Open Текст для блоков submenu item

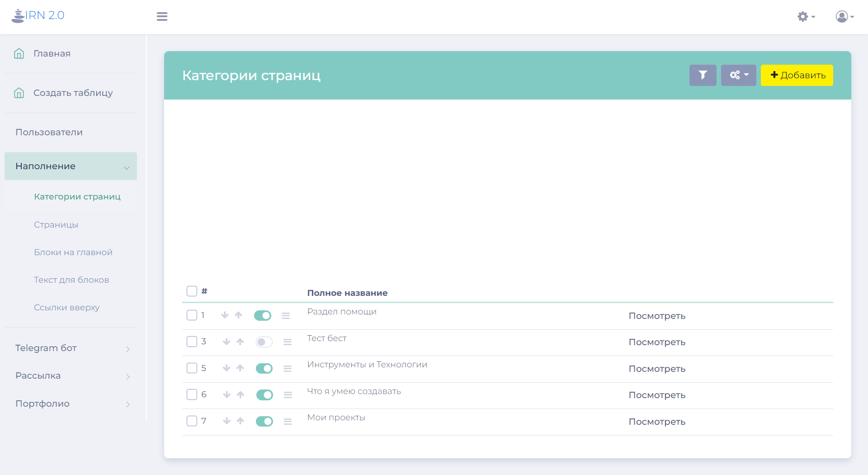(71, 280)
